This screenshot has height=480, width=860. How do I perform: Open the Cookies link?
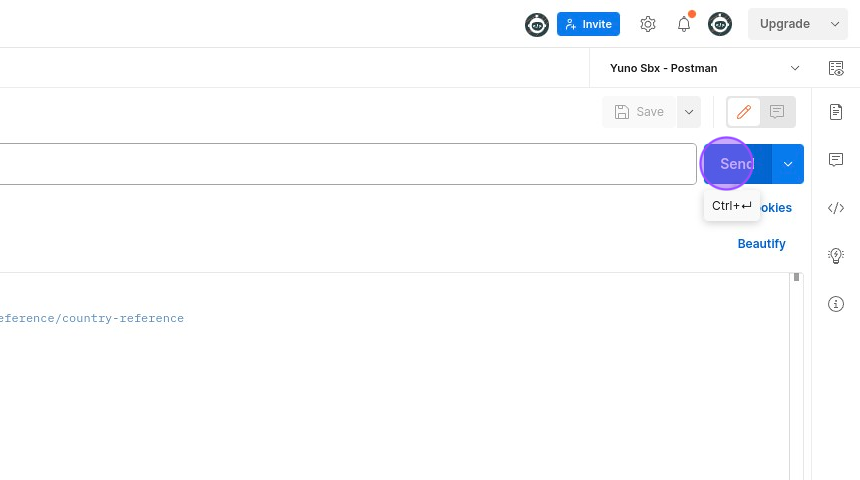click(x=775, y=208)
